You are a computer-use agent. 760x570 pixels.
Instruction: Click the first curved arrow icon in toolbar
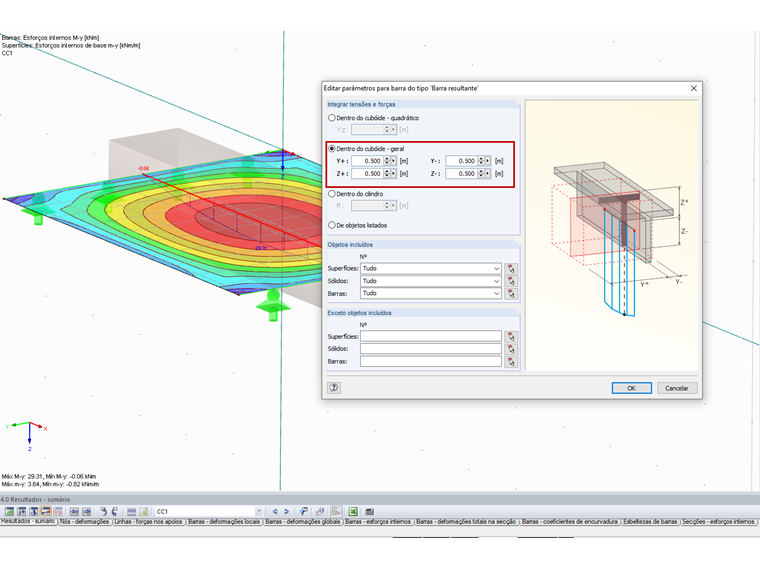pyautogui.click(x=103, y=511)
